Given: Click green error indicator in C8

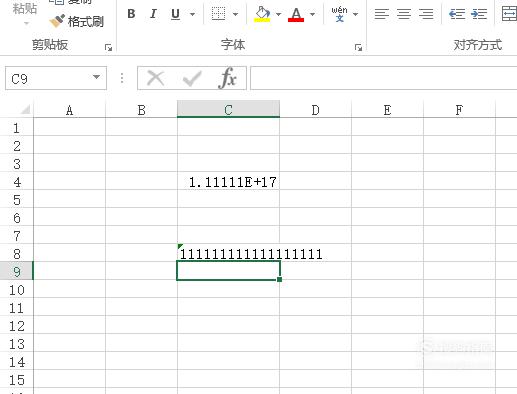Looking at the screenshot, I should click(x=180, y=246).
